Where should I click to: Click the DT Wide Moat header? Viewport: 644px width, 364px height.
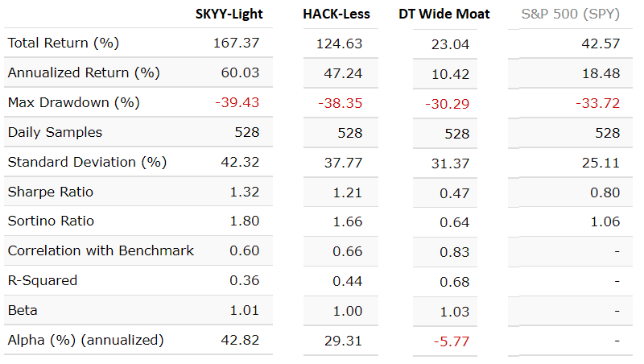pos(444,14)
